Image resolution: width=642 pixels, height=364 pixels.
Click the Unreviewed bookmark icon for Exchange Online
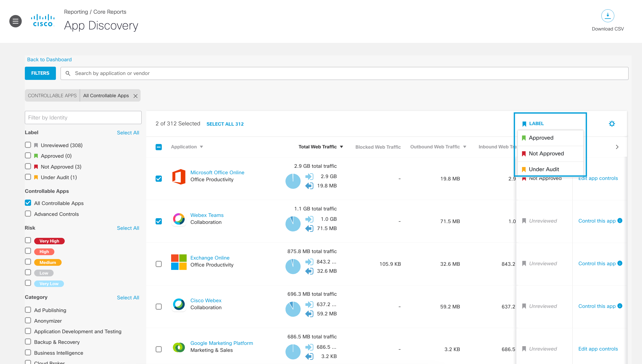524,263
